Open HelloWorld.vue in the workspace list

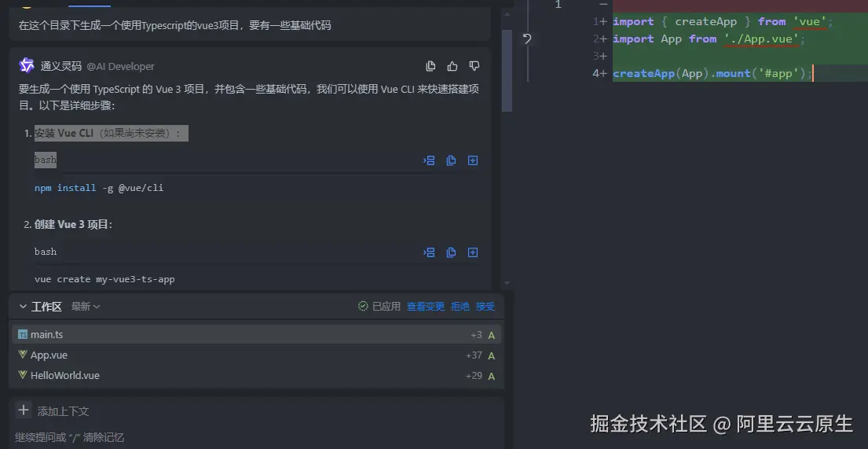coord(256,375)
